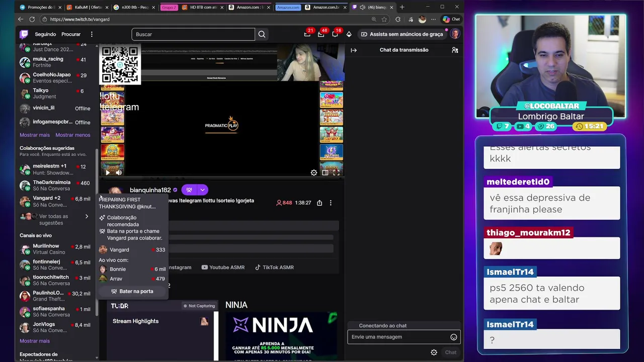
Task: Select meirelestm +1 suggested collaboration
Action: pyautogui.click(x=55, y=169)
